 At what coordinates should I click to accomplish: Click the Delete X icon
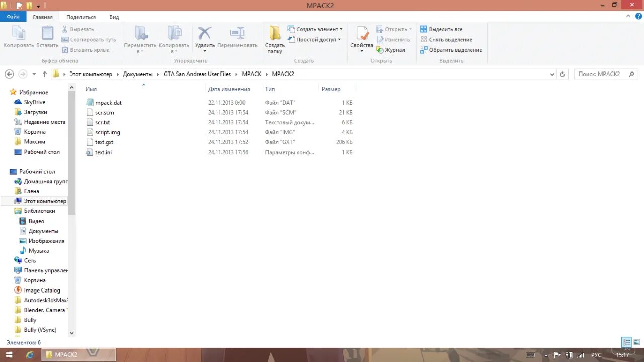pos(205,33)
